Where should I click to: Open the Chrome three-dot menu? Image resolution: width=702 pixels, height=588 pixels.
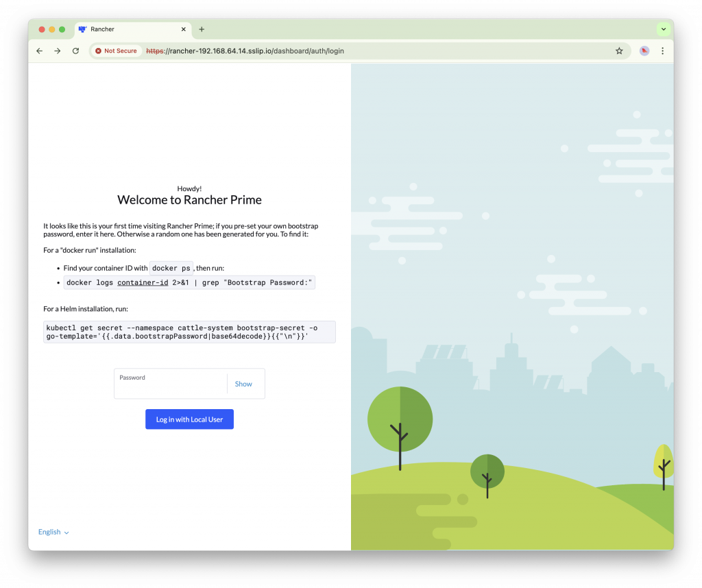[662, 51]
